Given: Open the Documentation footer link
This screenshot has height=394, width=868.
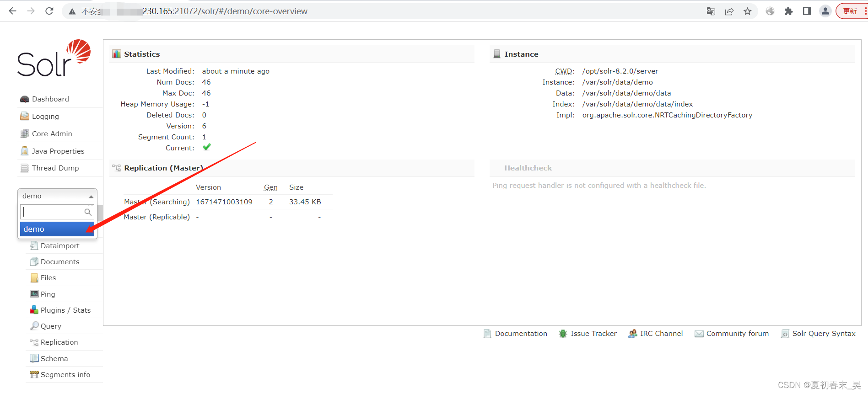Looking at the screenshot, I should click(x=521, y=334).
